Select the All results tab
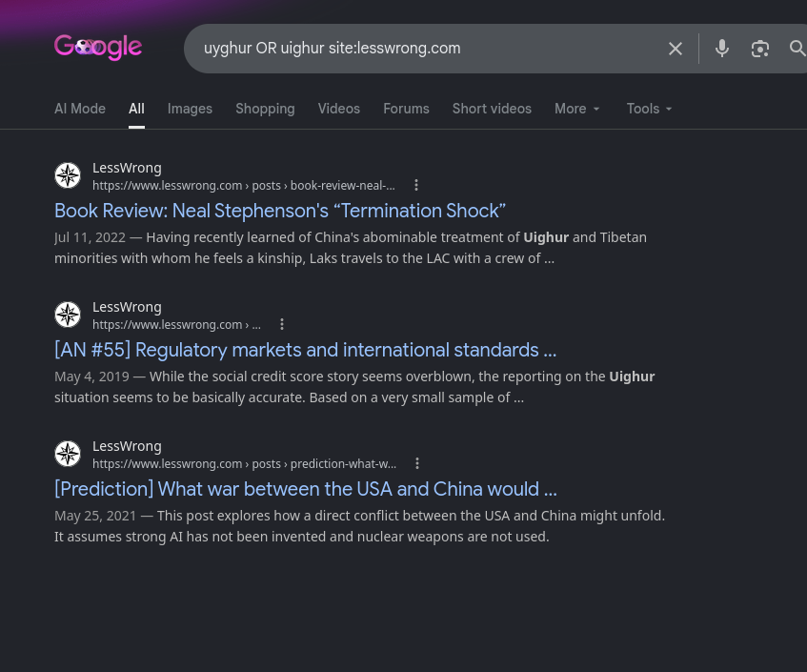This screenshot has height=672, width=807. [136, 109]
